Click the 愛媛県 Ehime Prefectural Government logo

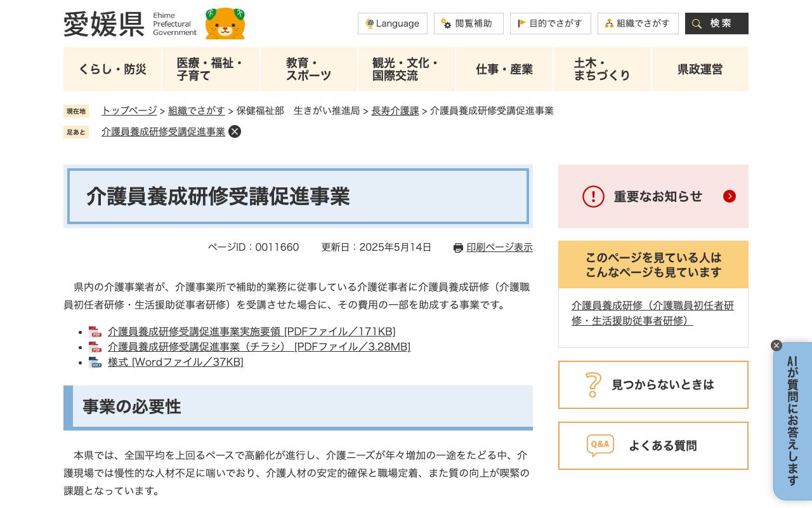coord(104,23)
